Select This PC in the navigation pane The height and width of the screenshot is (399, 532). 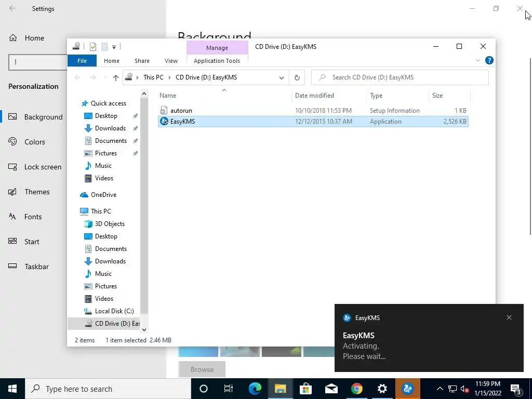coord(100,211)
